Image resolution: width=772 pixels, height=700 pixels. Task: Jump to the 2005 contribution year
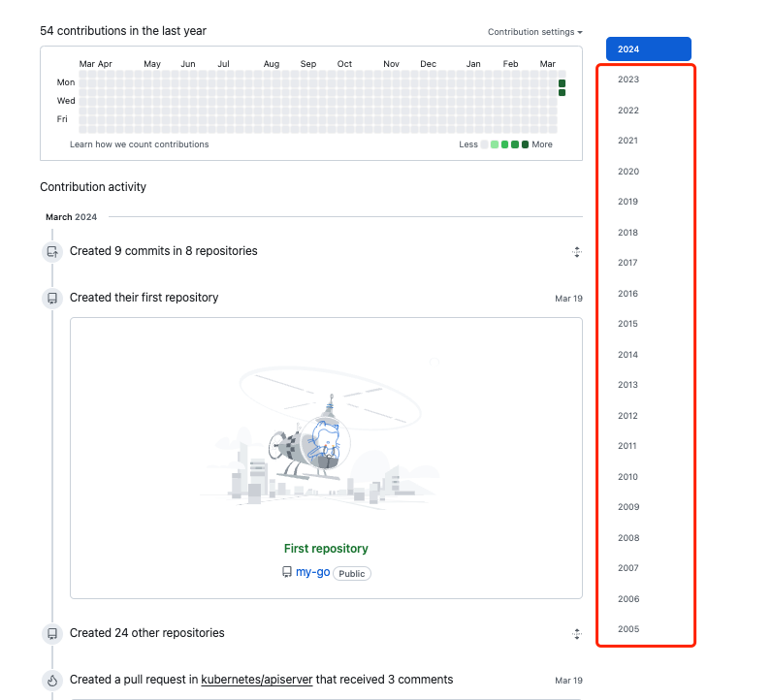(x=628, y=629)
